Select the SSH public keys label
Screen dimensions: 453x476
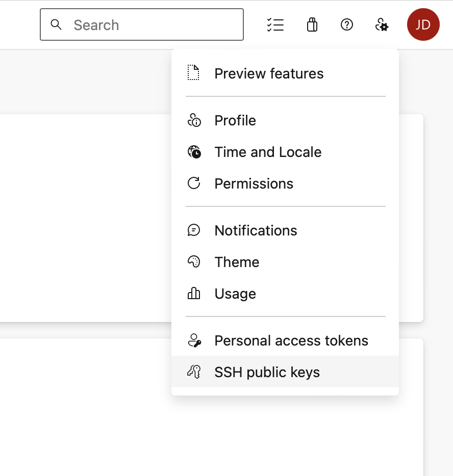pos(267,372)
